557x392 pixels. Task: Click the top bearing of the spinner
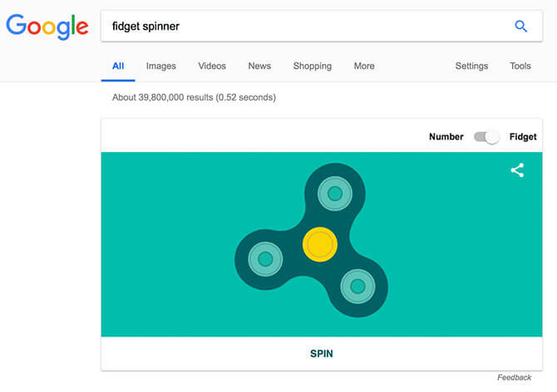click(335, 194)
